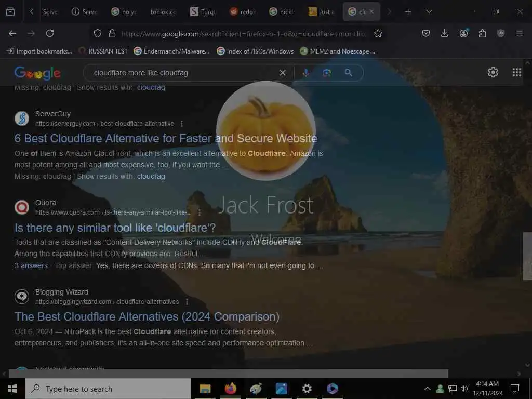532x399 pixels.
Task: Open Paint from the taskbar
Action: click(256, 389)
